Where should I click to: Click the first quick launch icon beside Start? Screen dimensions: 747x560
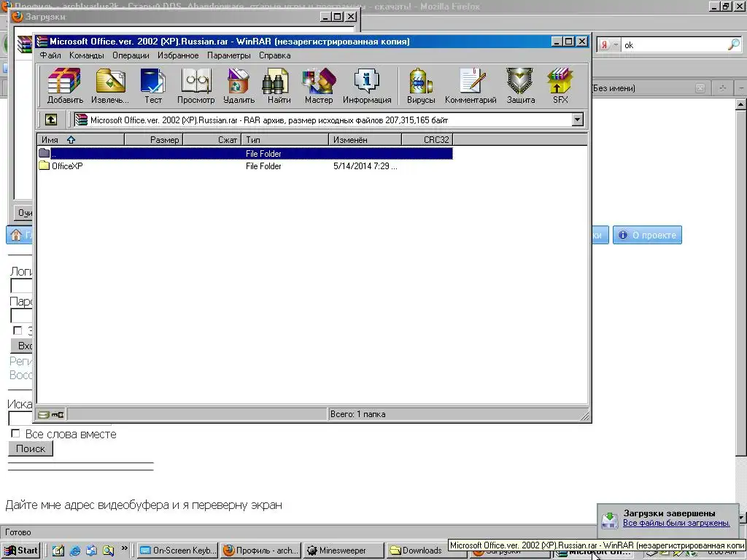(58, 551)
